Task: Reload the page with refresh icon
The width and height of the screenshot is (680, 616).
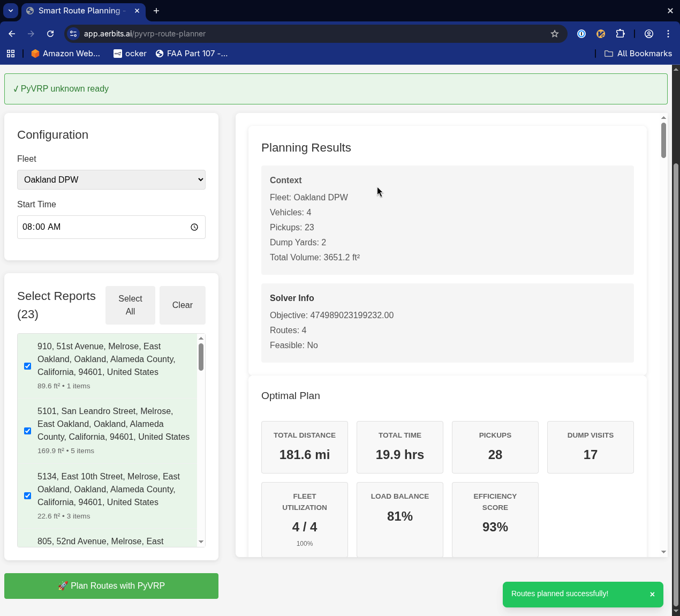Action: click(50, 34)
